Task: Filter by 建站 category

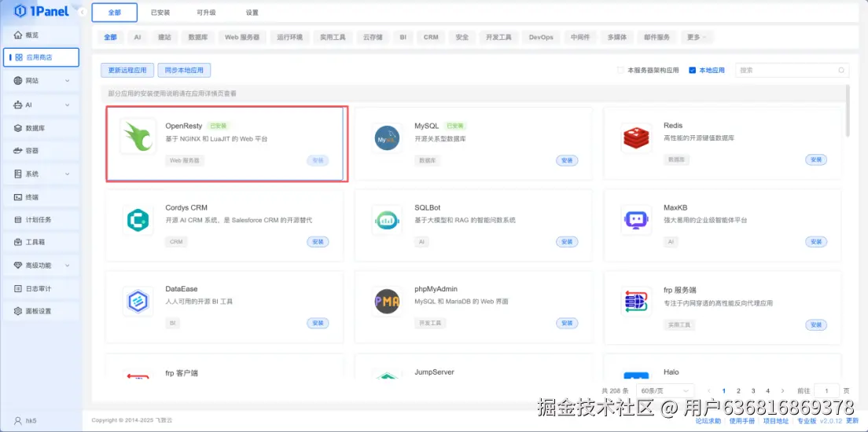Action: (x=164, y=37)
